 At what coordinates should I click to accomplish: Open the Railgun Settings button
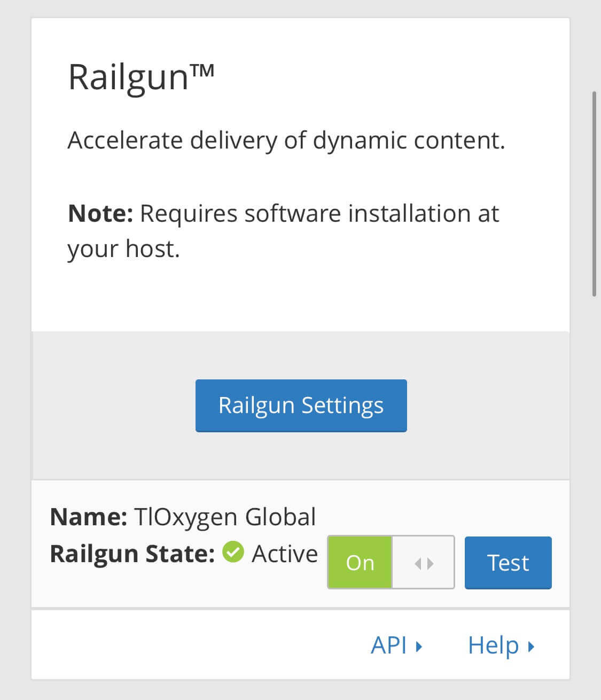click(x=301, y=406)
